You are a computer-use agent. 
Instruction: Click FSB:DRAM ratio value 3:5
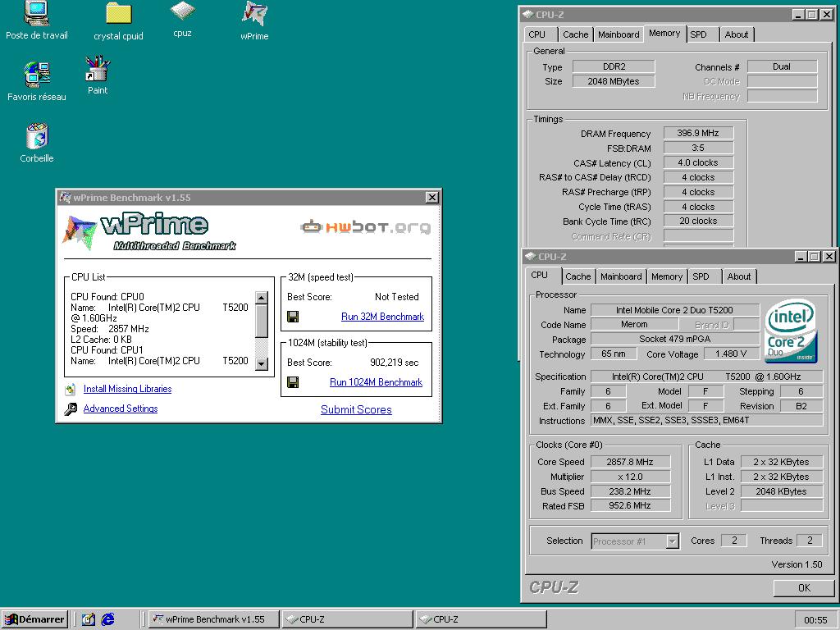(698, 148)
